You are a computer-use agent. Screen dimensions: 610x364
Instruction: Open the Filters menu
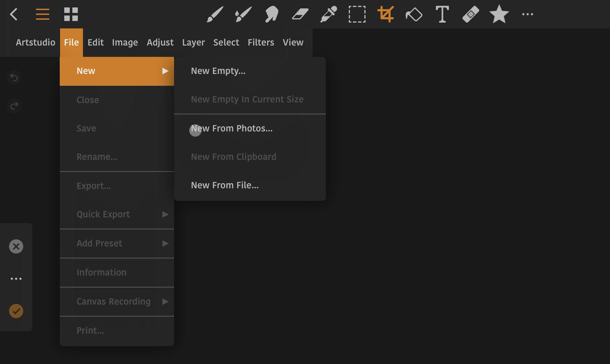point(261,43)
